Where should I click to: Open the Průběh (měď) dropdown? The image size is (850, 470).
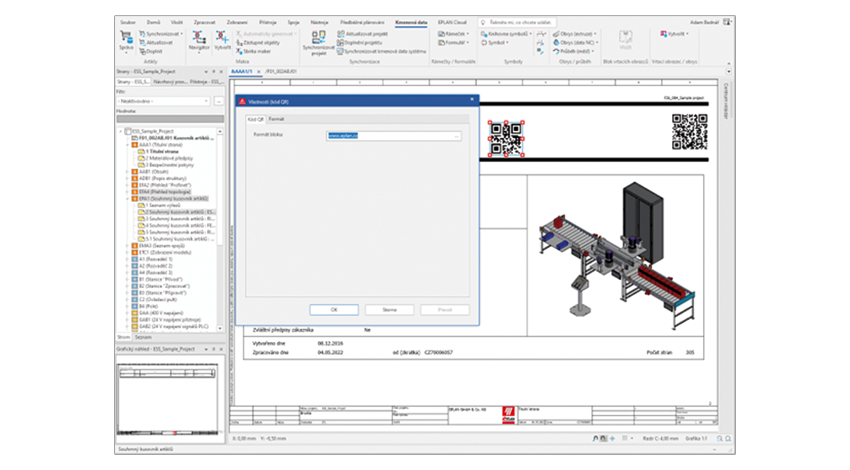point(574,51)
